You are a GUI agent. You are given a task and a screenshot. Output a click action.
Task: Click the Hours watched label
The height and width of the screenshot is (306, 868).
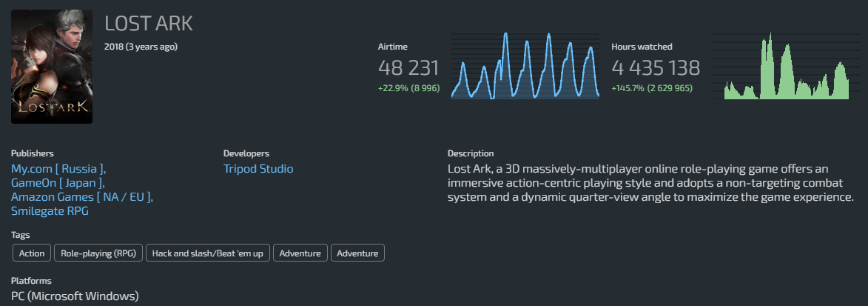[x=642, y=47]
